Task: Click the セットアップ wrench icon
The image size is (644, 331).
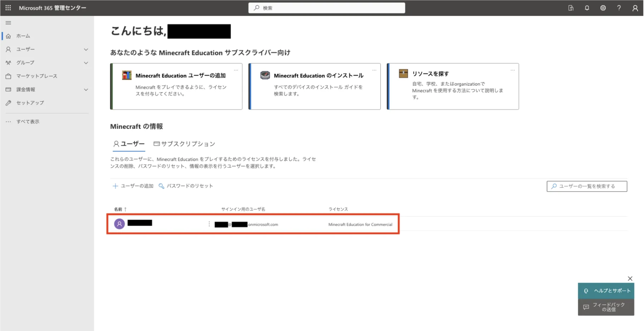Action: tap(9, 103)
